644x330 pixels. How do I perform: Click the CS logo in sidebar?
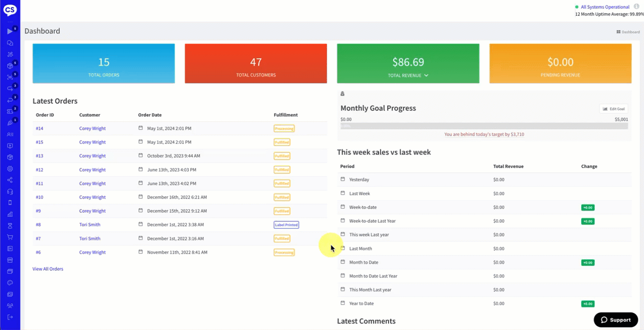coord(10,9)
